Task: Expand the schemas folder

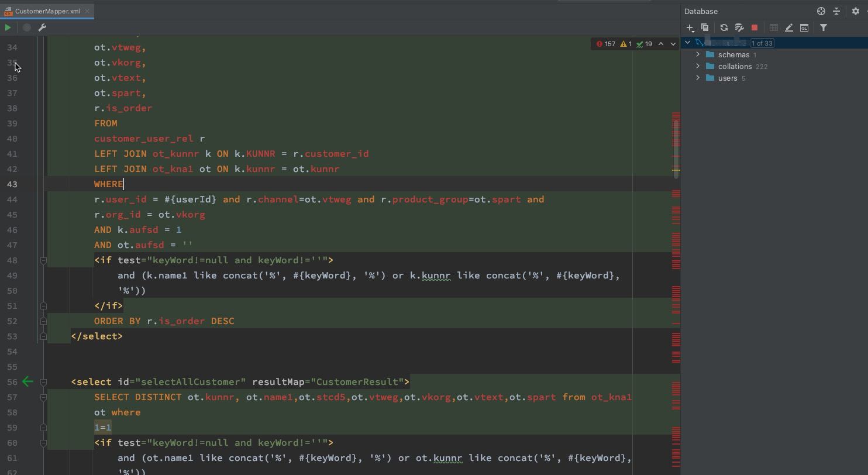Action: click(697, 54)
